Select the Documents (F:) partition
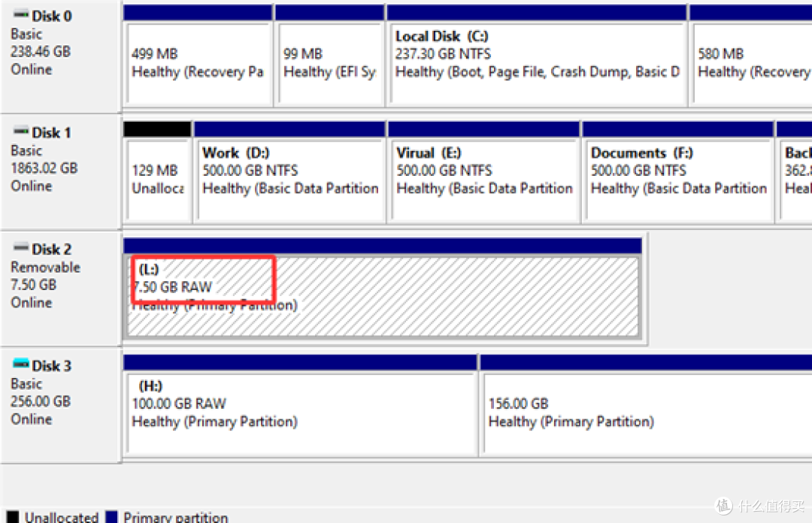812x523 pixels. 678,180
